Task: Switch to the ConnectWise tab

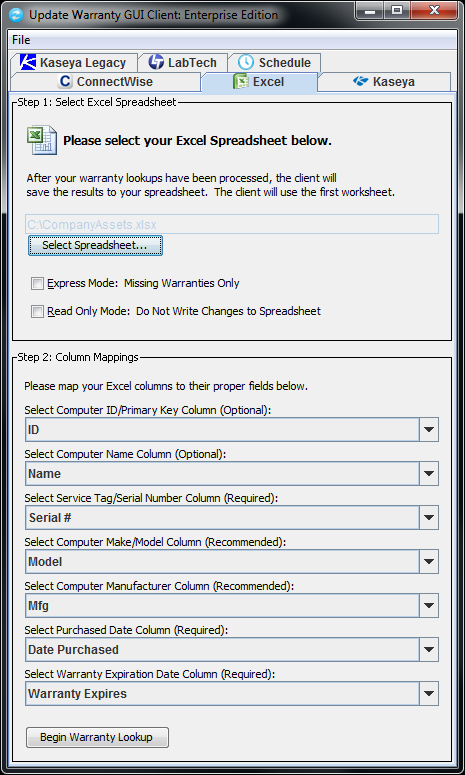Action: tap(105, 82)
